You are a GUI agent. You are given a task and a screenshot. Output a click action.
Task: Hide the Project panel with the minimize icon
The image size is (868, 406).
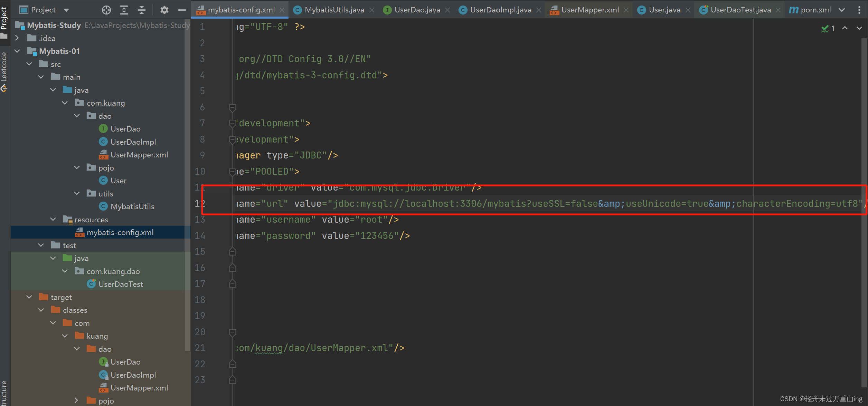(x=182, y=10)
